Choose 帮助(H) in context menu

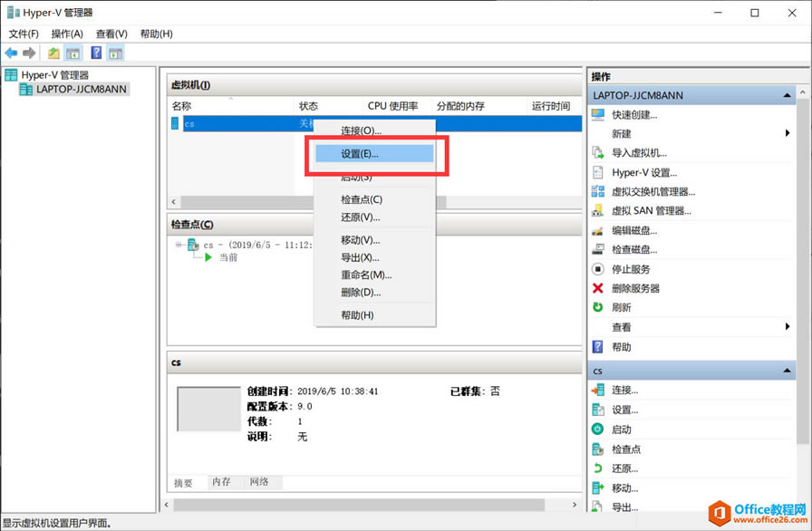(374, 315)
